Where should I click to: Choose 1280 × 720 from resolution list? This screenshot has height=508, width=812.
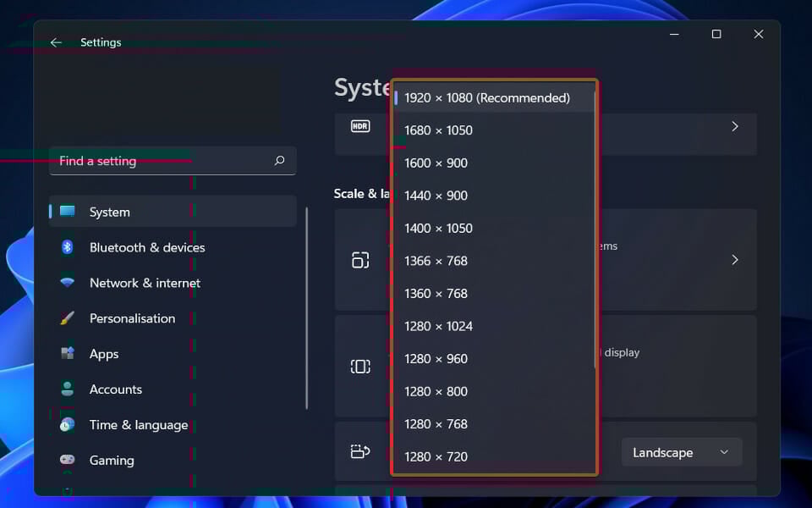(494, 456)
